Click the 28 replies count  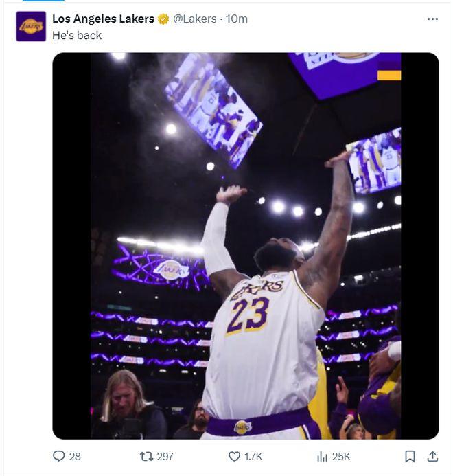click(x=75, y=456)
